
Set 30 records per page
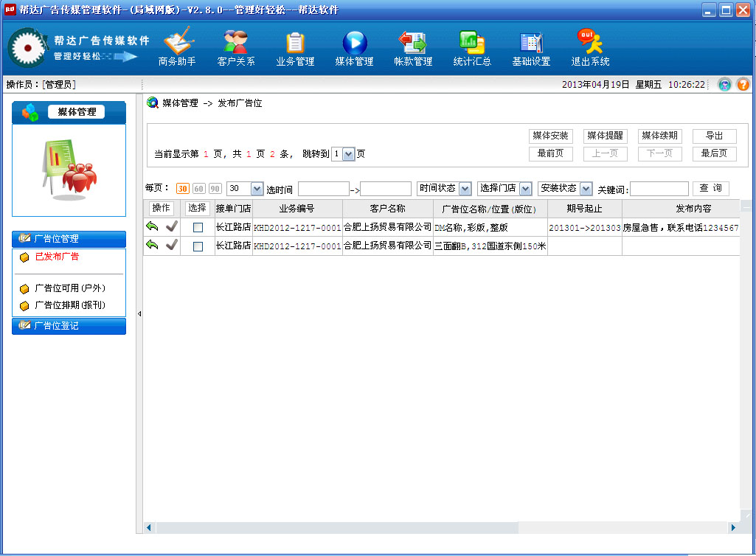182,189
